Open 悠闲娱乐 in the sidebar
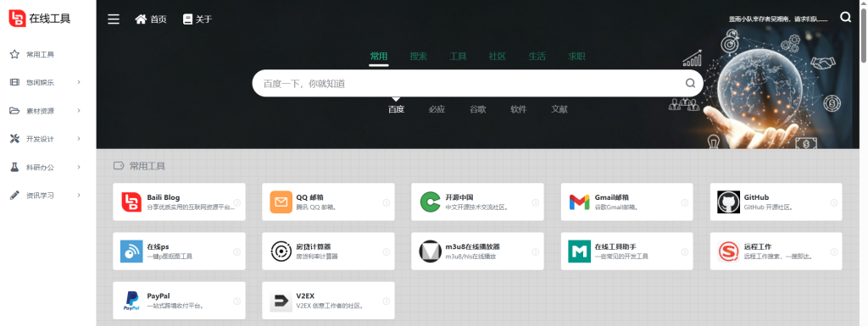Viewport: 868px width, 326px height. [41, 82]
